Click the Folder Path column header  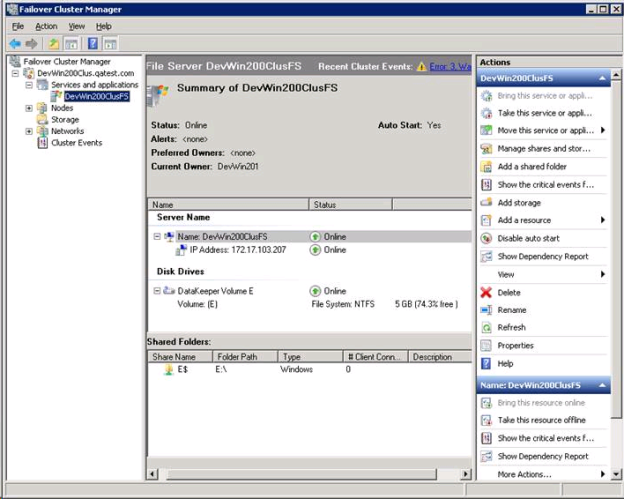click(x=243, y=356)
